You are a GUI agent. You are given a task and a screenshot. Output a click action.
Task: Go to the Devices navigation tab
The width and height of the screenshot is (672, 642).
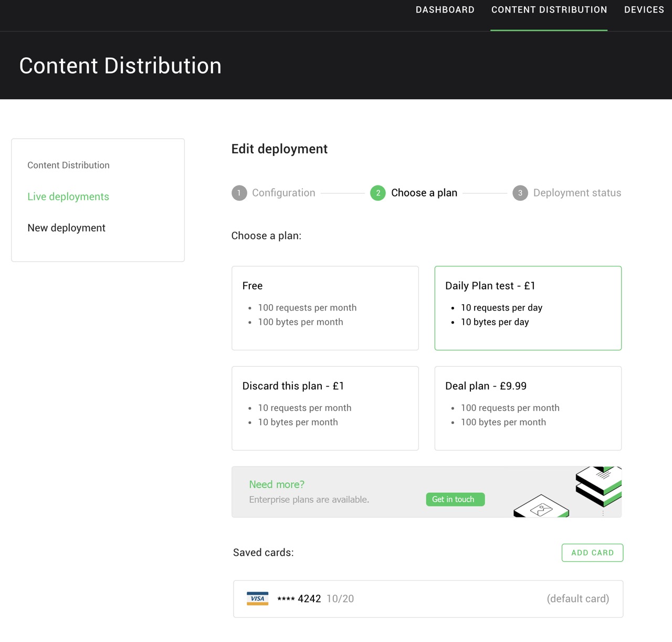click(644, 10)
